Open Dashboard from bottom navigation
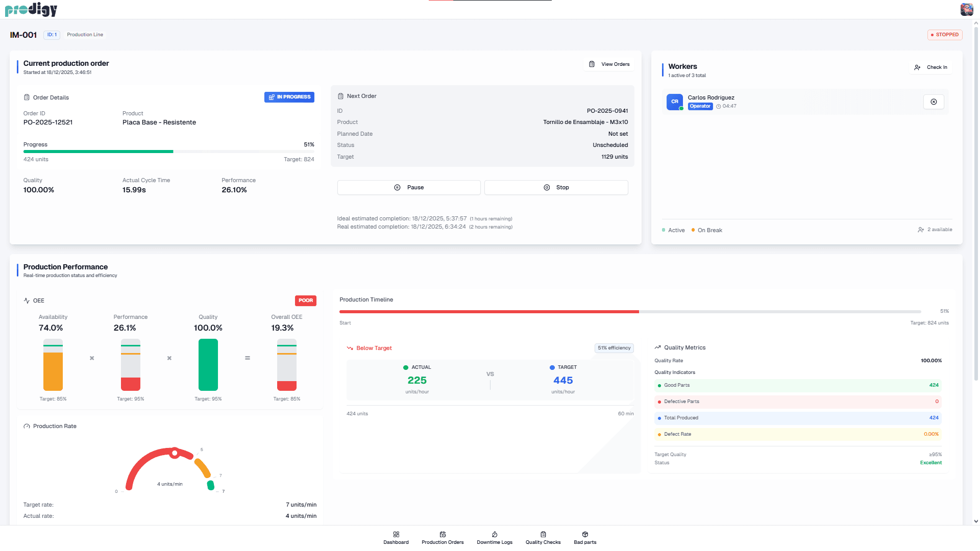This screenshot has height=551, width=980. click(396, 538)
